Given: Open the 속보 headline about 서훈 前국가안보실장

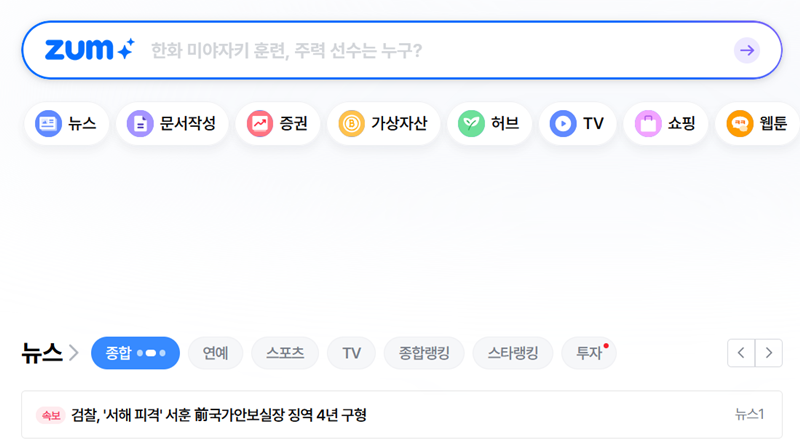Looking at the screenshot, I should point(219,415).
